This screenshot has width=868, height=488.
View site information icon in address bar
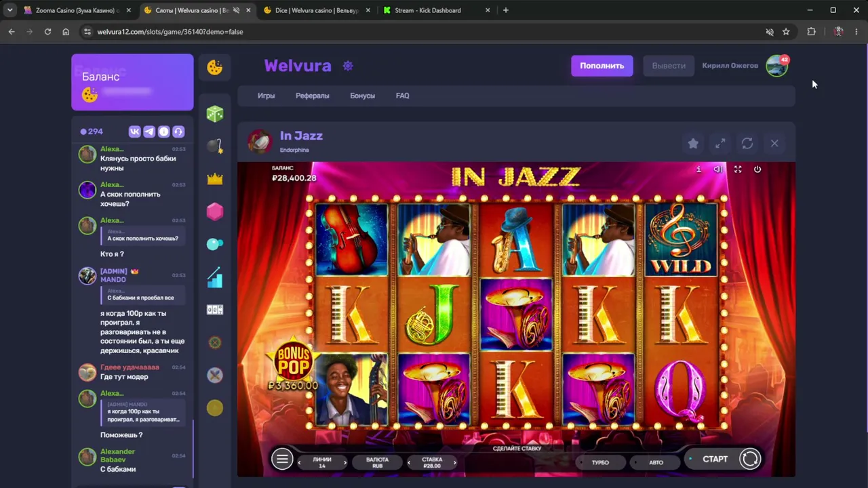pyautogui.click(x=86, y=32)
